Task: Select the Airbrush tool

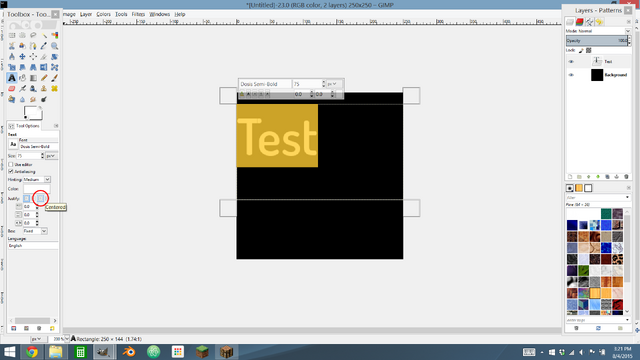Action: [x=22, y=89]
